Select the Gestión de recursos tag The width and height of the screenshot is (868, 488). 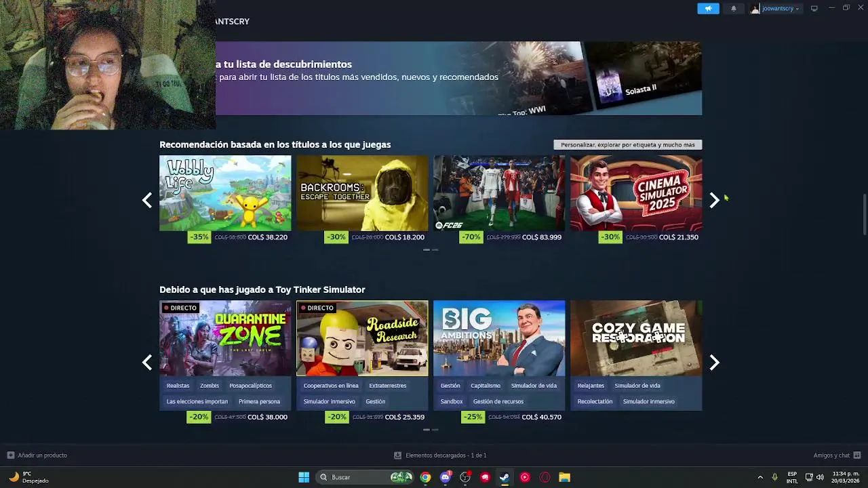point(498,401)
